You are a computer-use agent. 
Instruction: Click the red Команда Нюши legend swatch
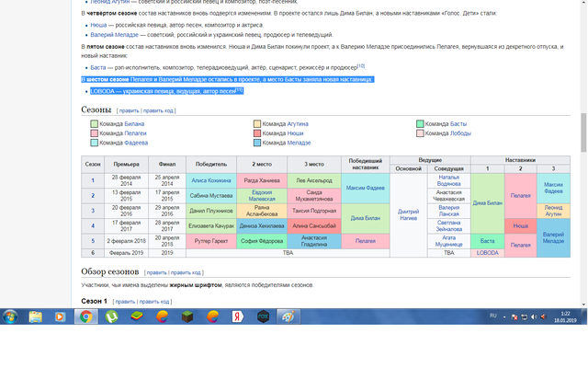point(257,133)
